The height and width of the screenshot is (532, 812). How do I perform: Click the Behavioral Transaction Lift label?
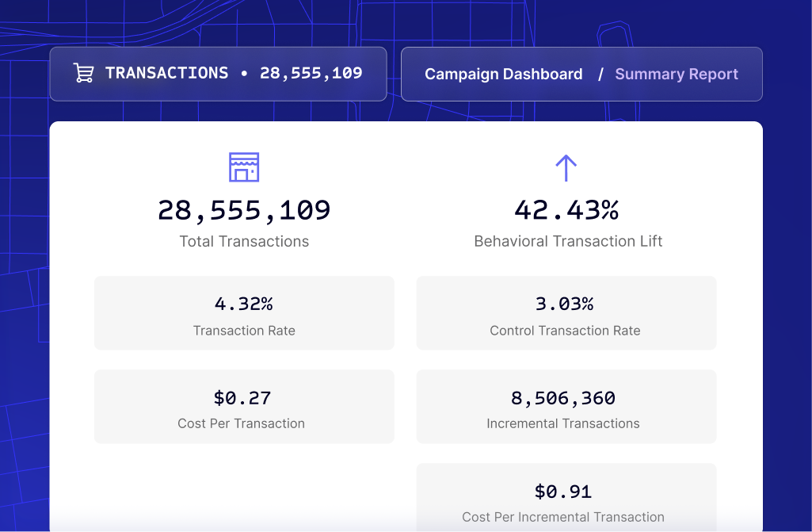pyautogui.click(x=568, y=241)
